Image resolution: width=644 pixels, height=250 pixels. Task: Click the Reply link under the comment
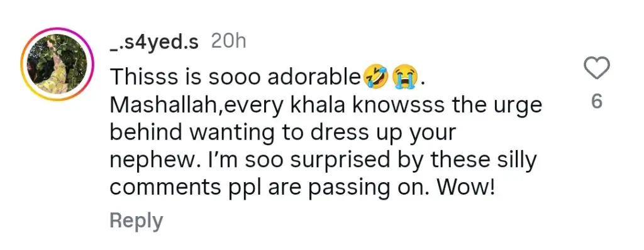(136, 220)
